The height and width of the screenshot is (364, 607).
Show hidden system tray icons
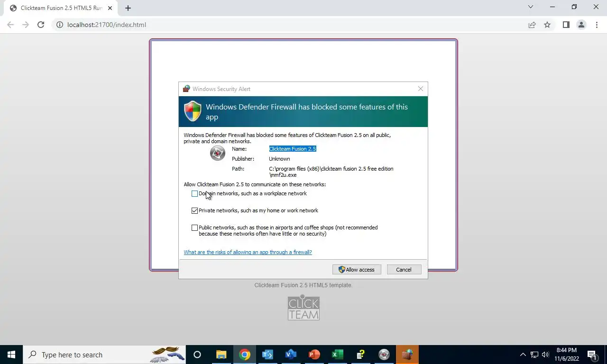pos(523,355)
